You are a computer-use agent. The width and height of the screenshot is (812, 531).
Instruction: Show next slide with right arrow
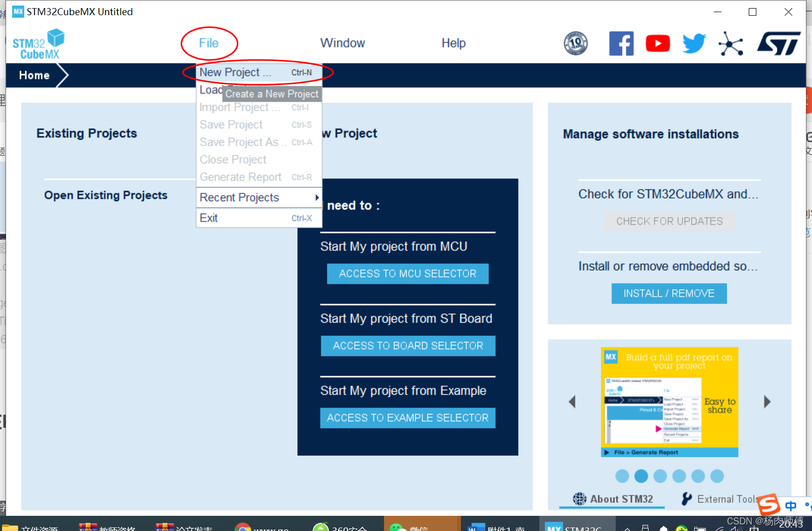(767, 402)
